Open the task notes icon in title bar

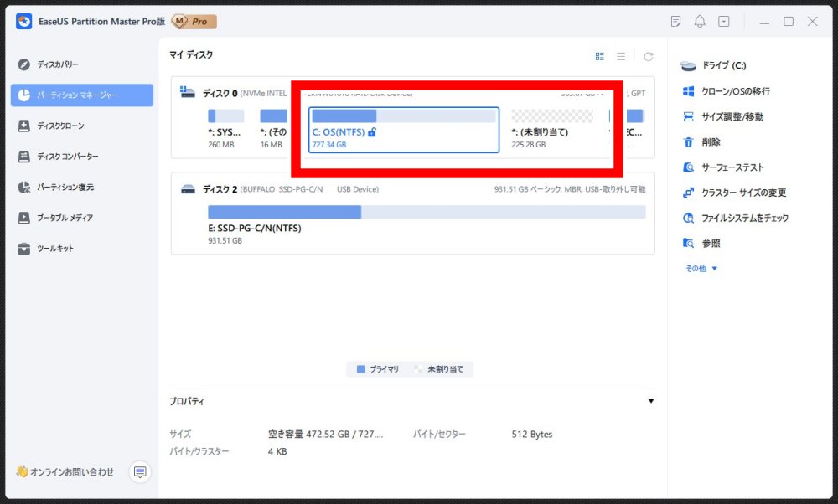point(675,22)
